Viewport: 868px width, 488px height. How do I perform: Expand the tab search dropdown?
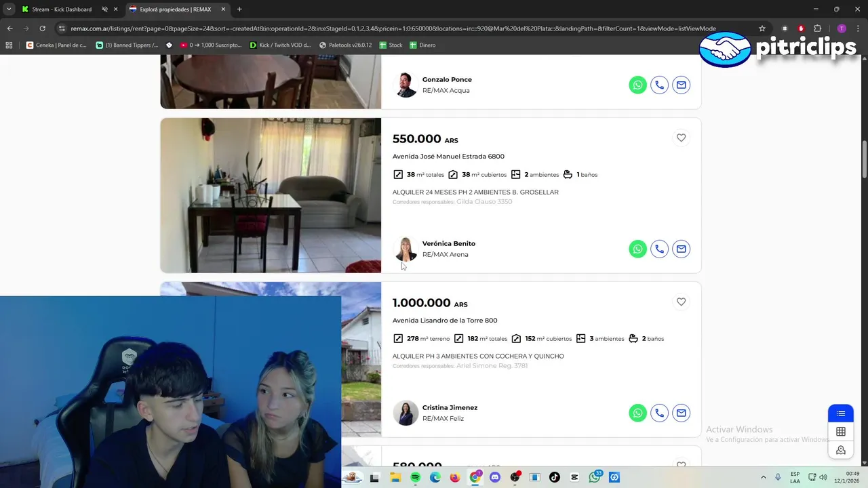(9, 9)
